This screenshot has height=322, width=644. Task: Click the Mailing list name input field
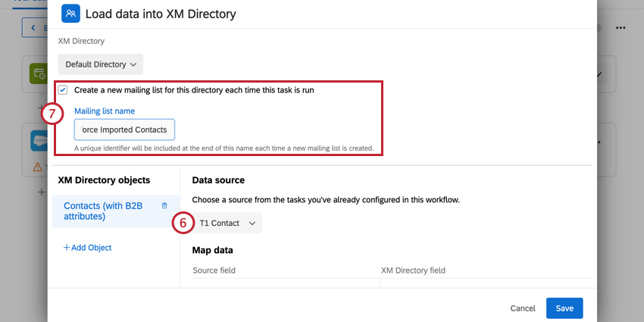click(124, 130)
